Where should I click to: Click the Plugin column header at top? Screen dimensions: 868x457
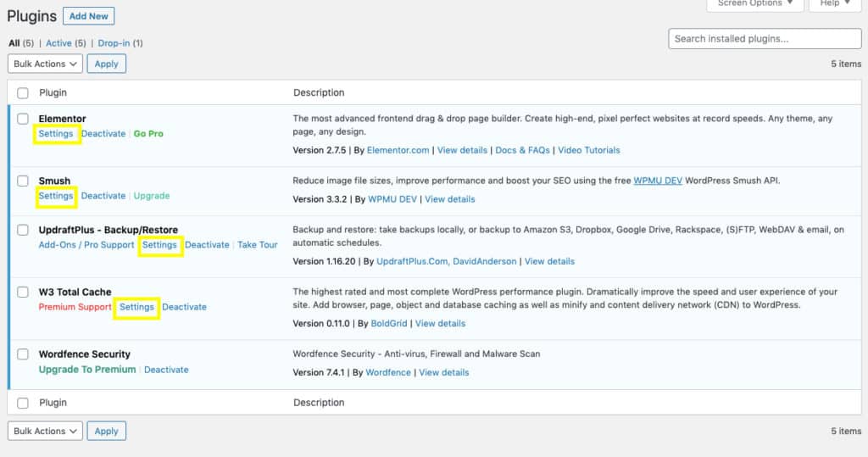[53, 92]
